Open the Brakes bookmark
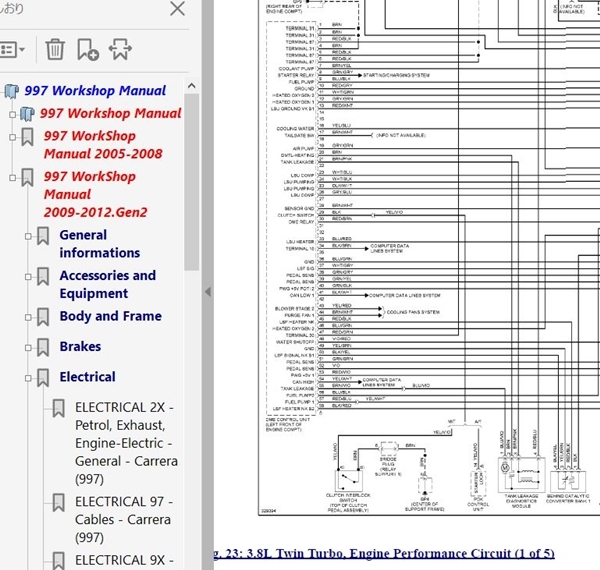The height and width of the screenshot is (570, 600). (x=80, y=346)
